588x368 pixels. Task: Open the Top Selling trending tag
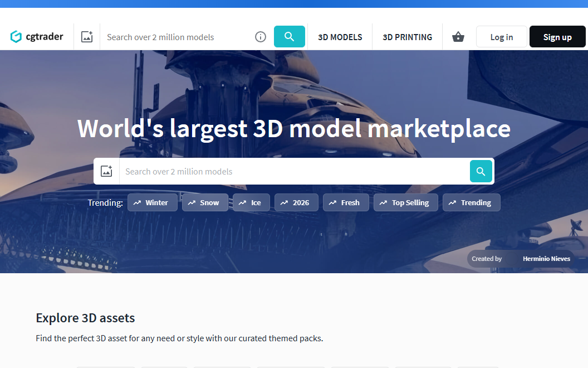405,202
